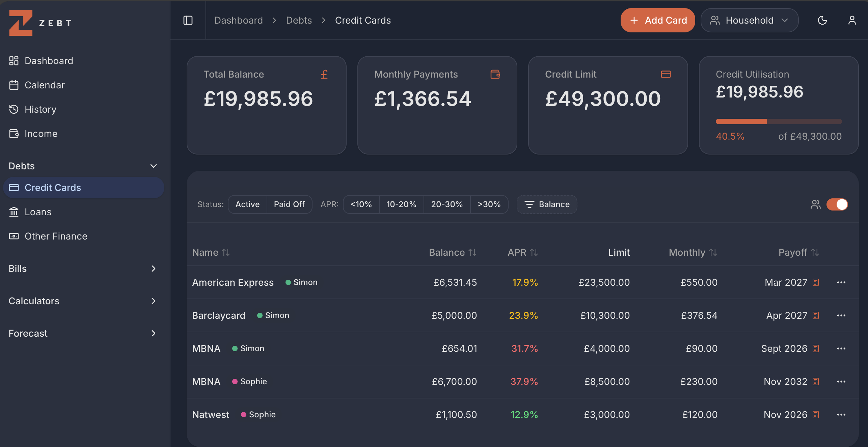Toggle dark mode with the moon icon
This screenshot has height=447, width=868.
[822, 20]
